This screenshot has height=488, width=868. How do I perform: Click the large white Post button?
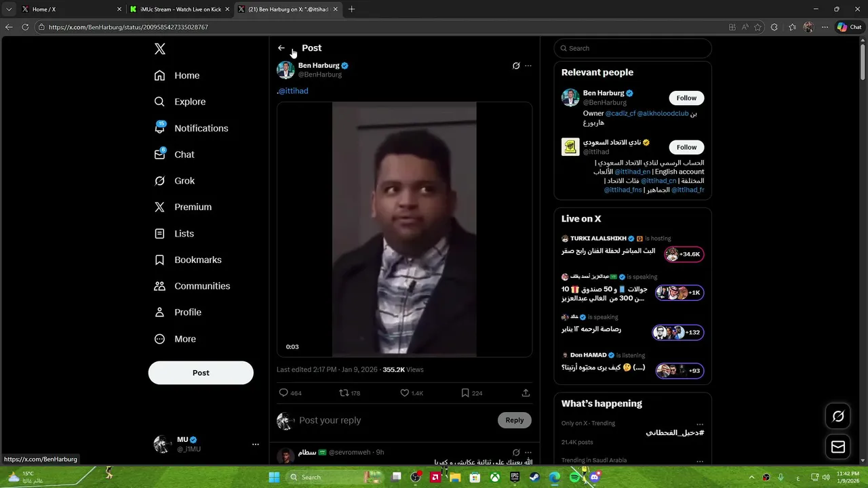(x=201, y=373)
